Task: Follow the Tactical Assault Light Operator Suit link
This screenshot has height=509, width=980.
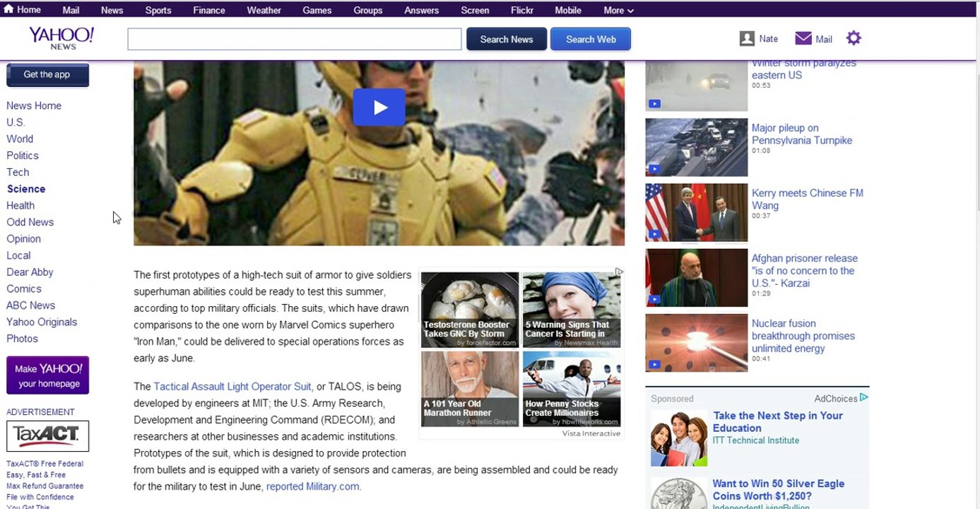Action: [232, 387]
